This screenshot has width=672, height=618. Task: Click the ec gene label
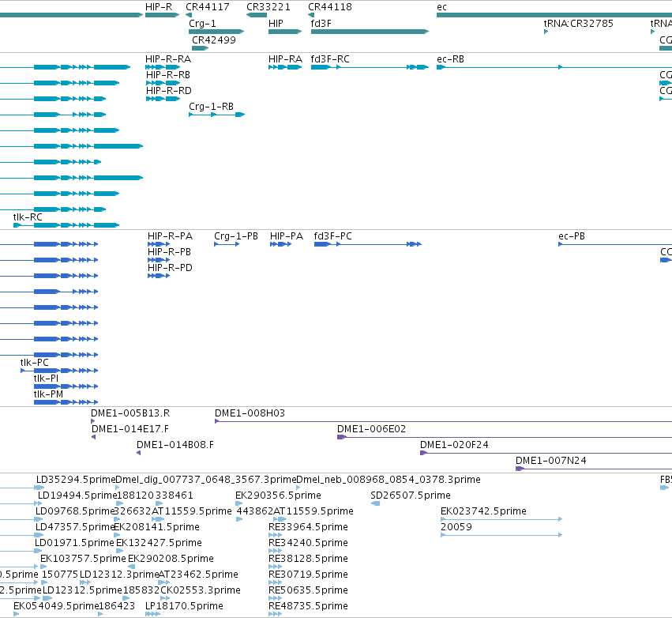point(441,7)
